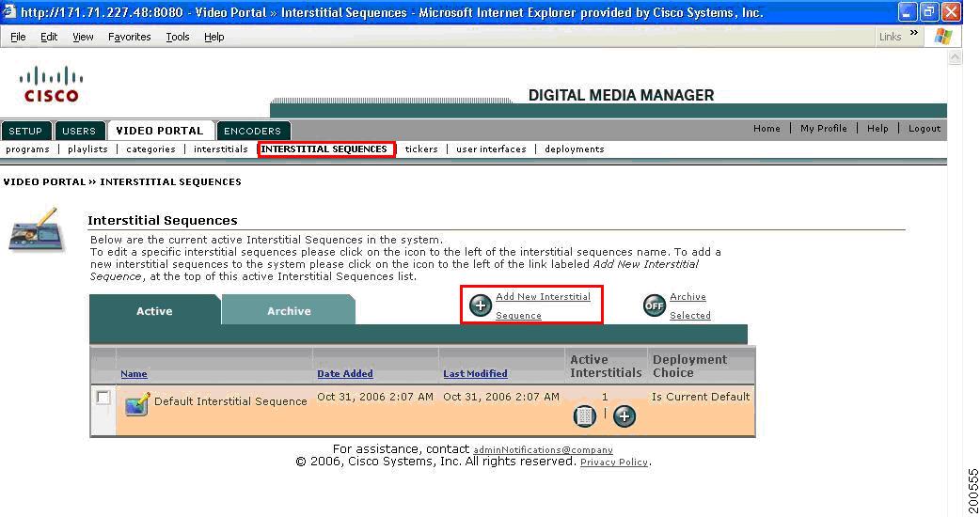Switch to the Archive tab
This screenshot has height=517, width=980.
pyautogui.click(x=289, y=310)
